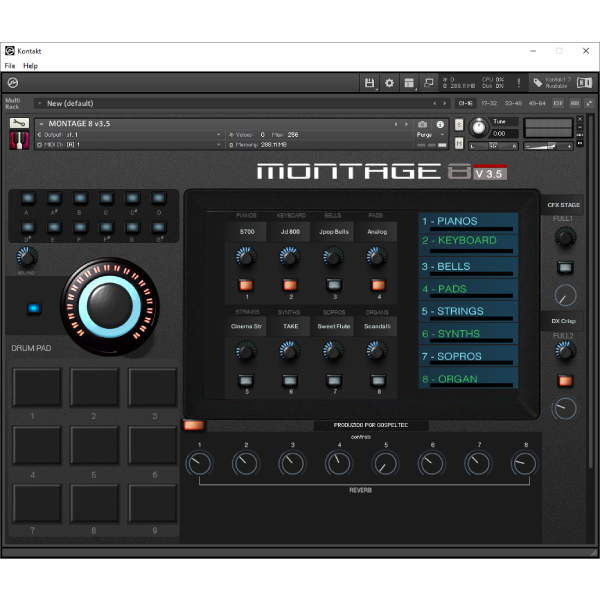Select the 1 - PIANOS category
600x600 pixels.
coord(468,222)
